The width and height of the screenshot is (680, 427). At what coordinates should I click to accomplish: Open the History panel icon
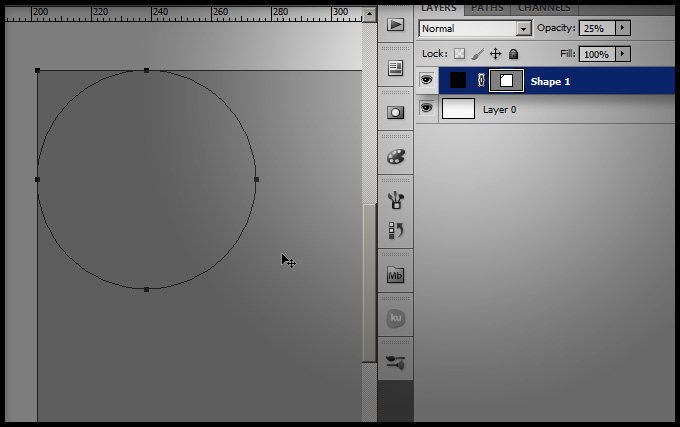(x=396, y=68)
